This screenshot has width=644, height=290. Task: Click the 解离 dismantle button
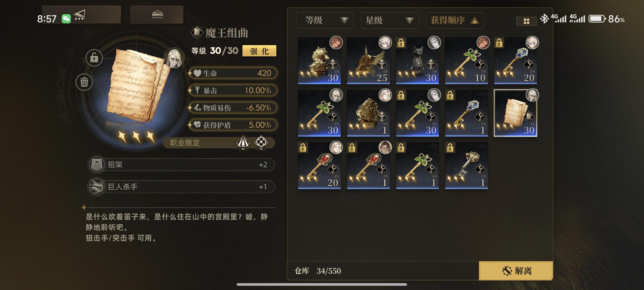[x=516, y=271]
